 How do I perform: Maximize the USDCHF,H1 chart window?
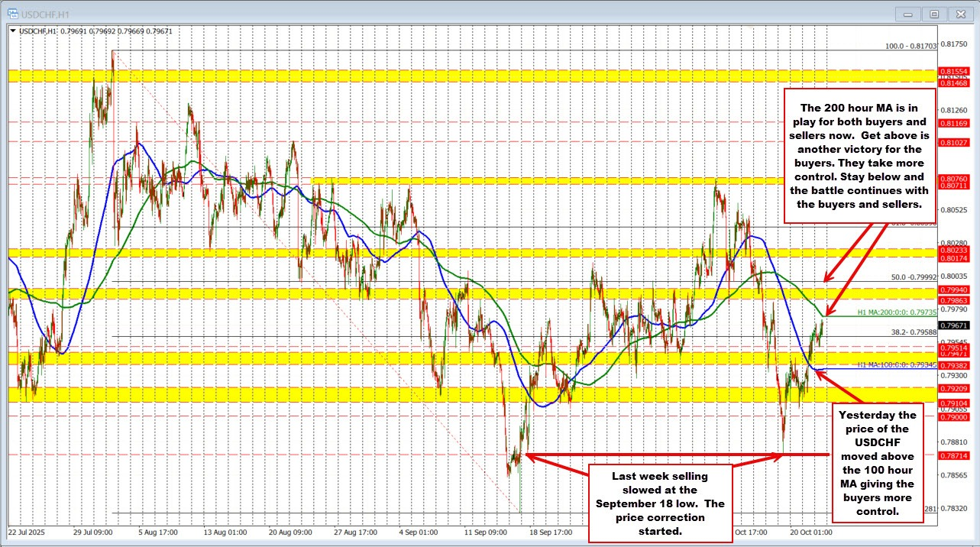coord(933,13)
